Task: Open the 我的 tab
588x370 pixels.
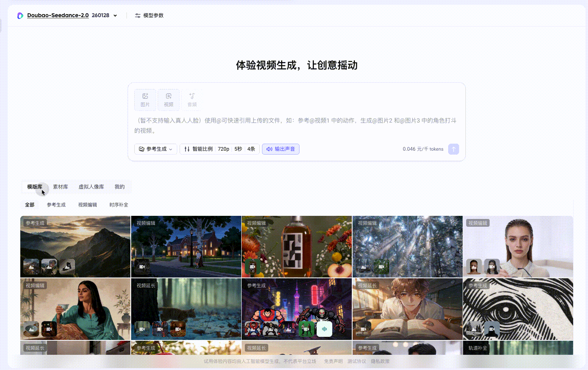Action: click(120, 187)
